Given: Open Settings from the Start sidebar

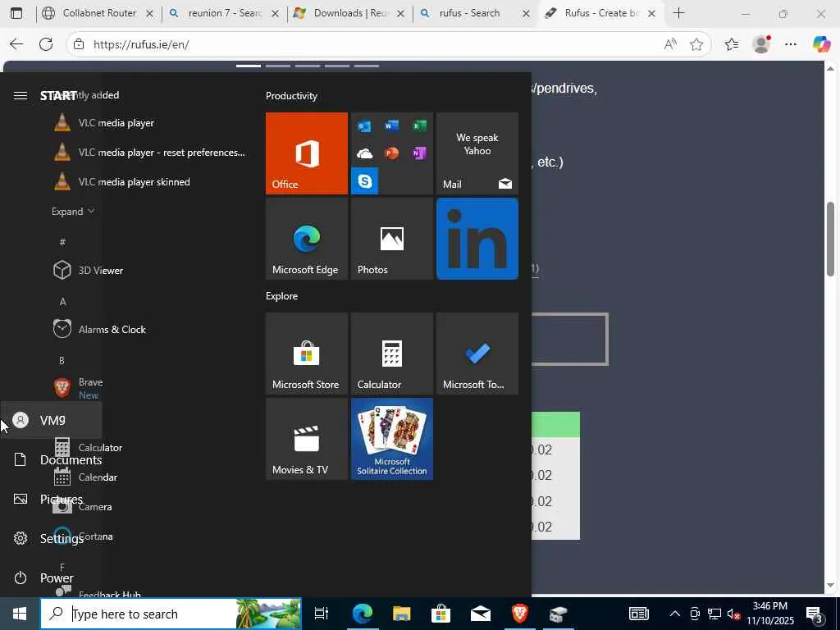Looking at the screenshot, I should click(51, 538).
